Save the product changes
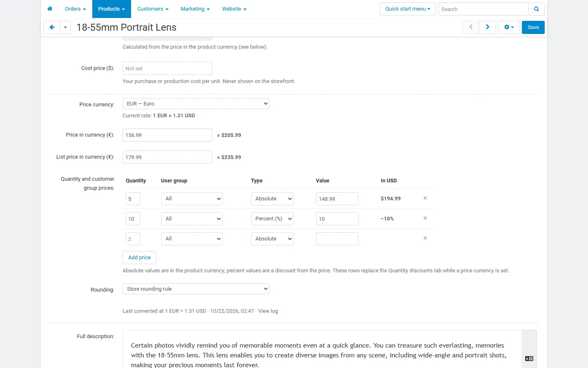Viewport: 588px width, 368px height. (x=533, y=27)
